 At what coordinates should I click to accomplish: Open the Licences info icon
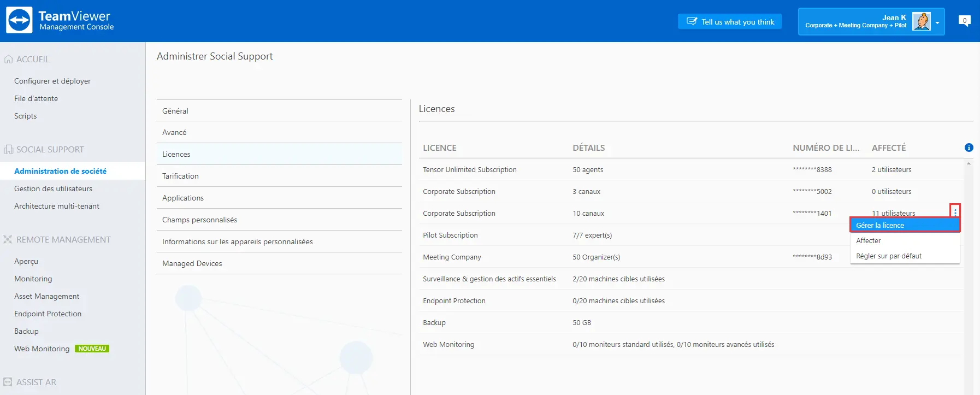pyautogui.click(x=969, y=148)
